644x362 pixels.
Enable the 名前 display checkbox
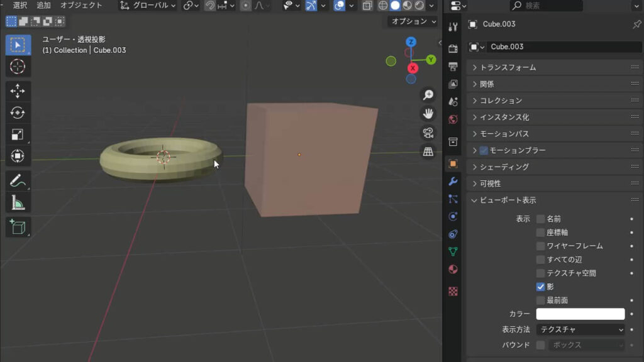[x=540, y=219]
